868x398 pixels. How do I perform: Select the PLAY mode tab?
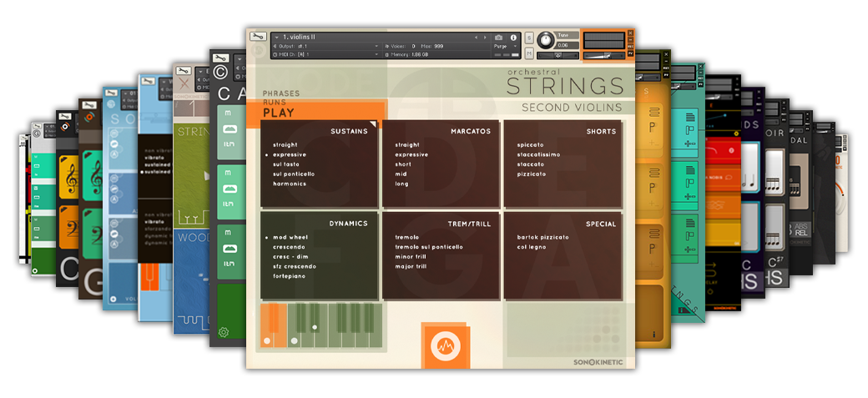click(279, 113)
